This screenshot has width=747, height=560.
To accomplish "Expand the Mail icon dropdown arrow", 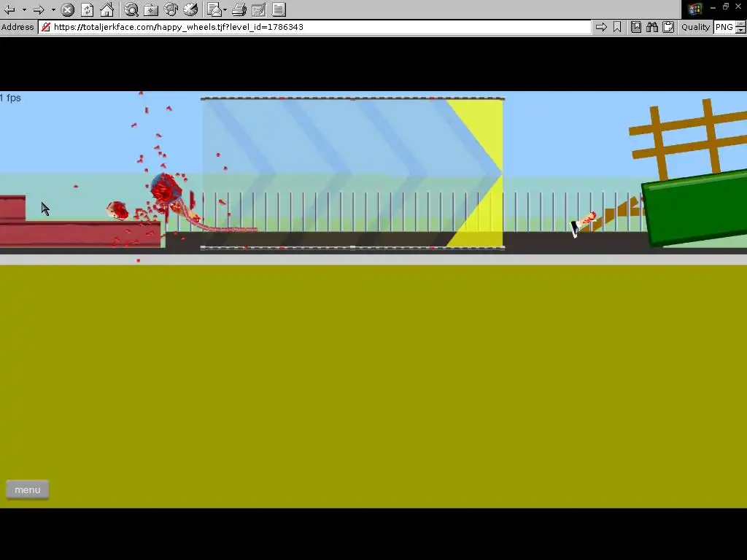I will [x=225, y=9].
